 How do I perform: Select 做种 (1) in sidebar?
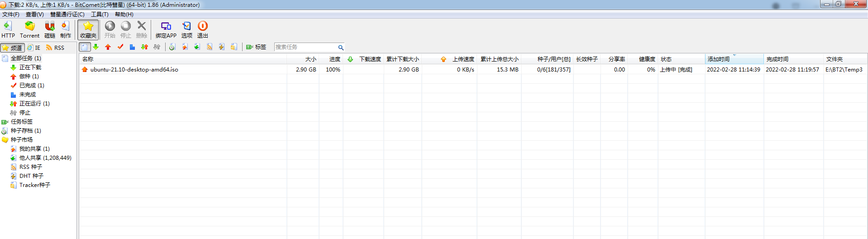click(x=29, y=76)
